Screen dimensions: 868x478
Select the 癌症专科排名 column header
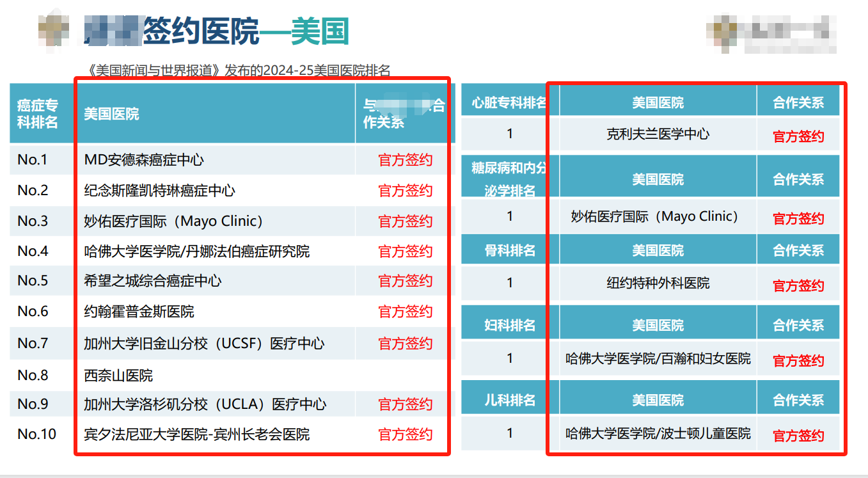pyautogui.click(x=38, y=114)
